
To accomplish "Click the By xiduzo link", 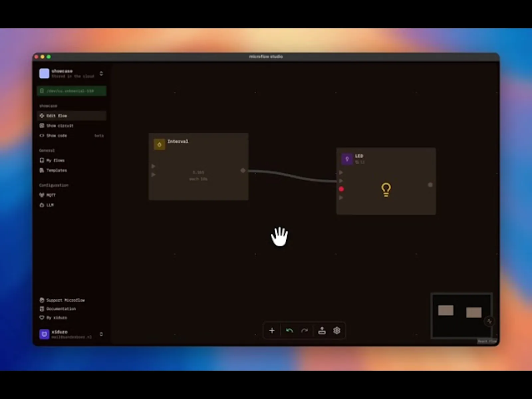I will pyautogui.click(x=53, y=318).
